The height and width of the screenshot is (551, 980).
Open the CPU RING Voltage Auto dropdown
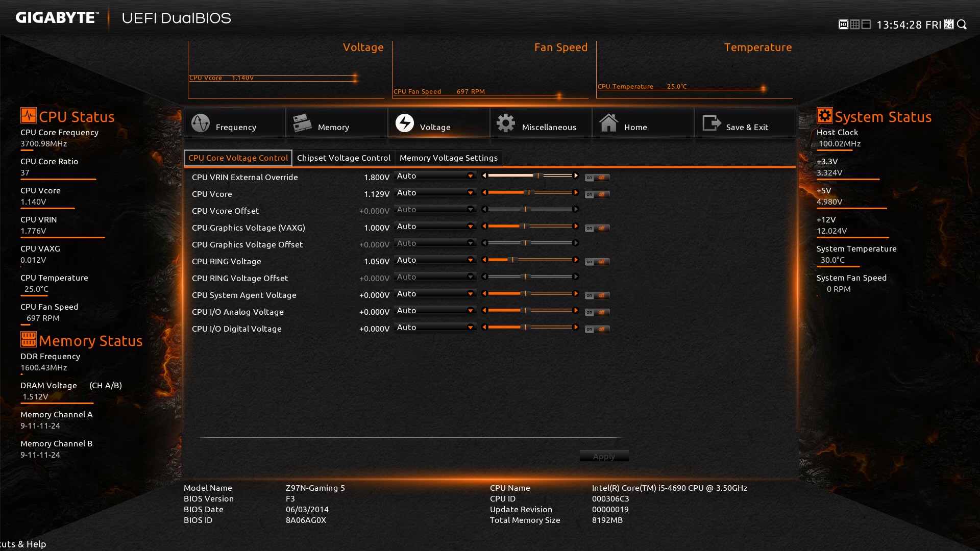[x=435, y=260]
